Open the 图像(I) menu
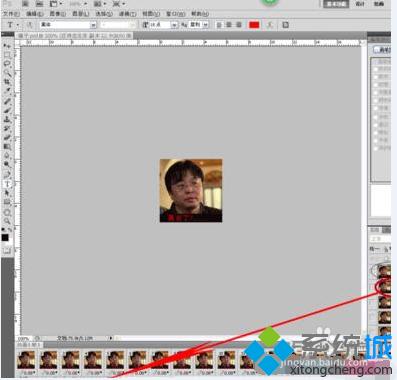The width and height of the screenshot is (397, 380). (x=58, y=14)
